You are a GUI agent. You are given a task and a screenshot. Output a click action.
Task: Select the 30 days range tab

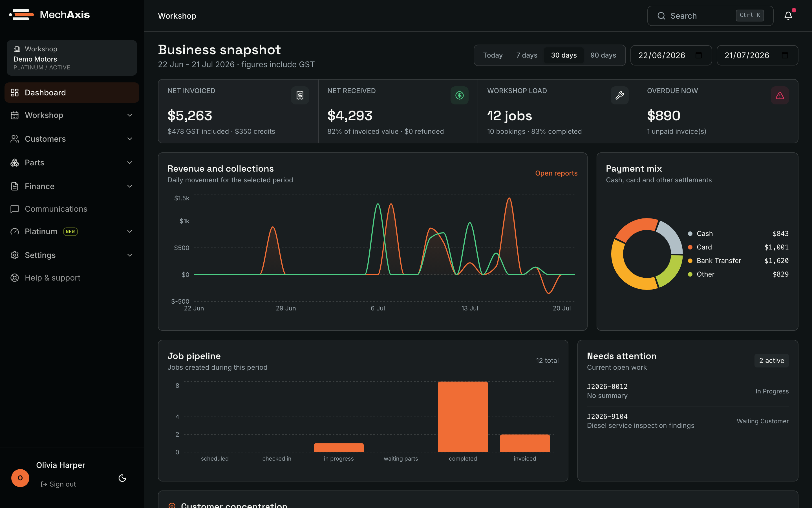click(x=564, y=55)
